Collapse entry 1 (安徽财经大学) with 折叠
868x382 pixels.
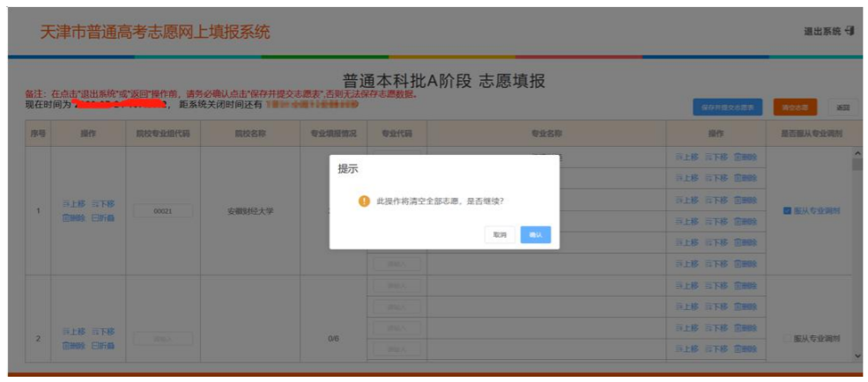click(x=103, y=218)
